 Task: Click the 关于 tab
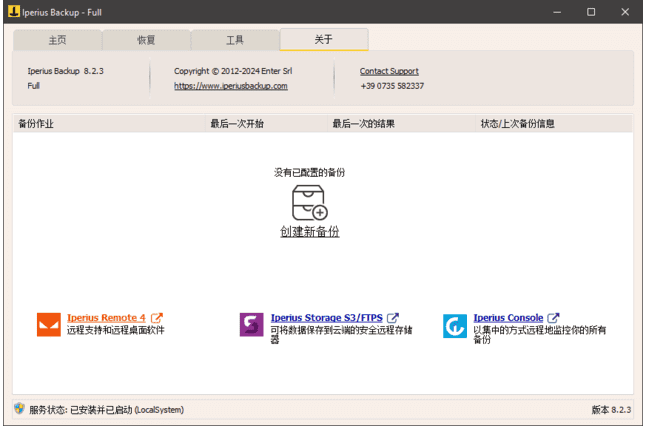[324, 40]
